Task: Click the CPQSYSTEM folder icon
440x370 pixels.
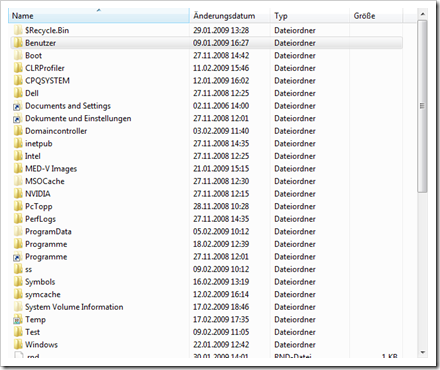Action: [x=18, y=81]
